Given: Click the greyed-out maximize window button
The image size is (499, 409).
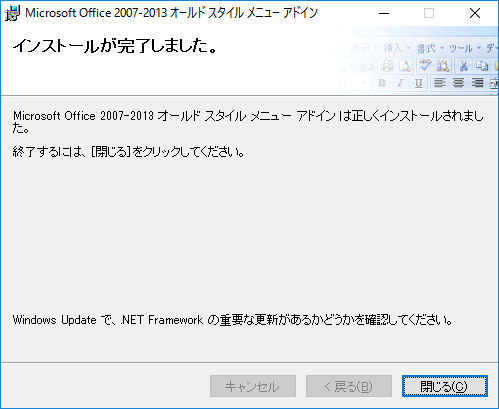Looking at the screenshot, I should point(429,13).
